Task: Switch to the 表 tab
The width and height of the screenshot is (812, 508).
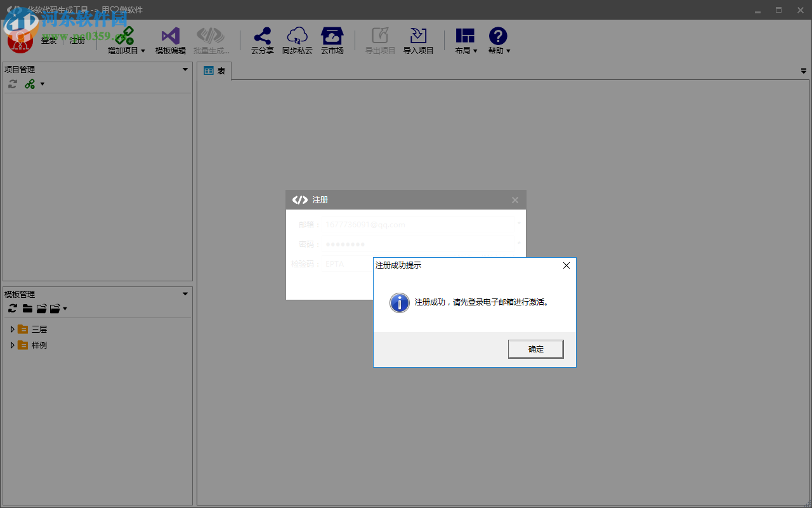Action: (214, 71)
